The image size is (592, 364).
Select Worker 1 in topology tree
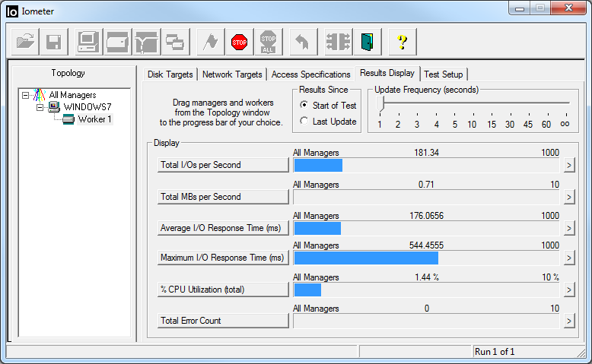[94, 119]
